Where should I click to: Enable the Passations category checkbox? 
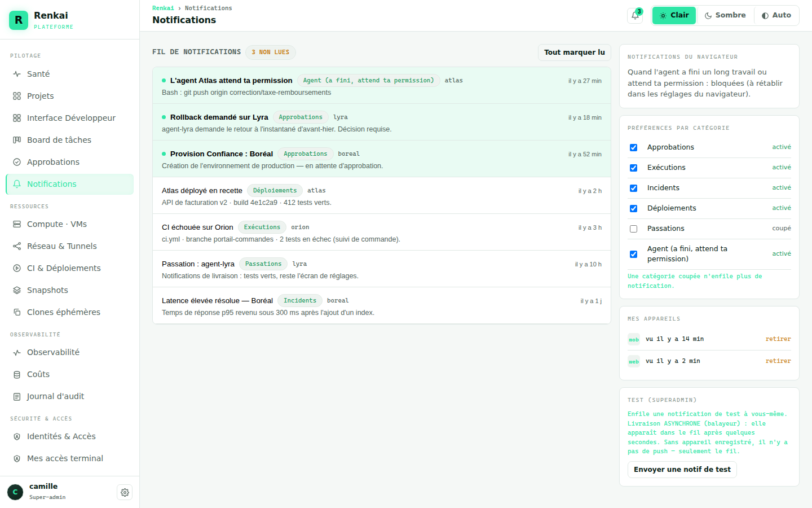(633, 229)
